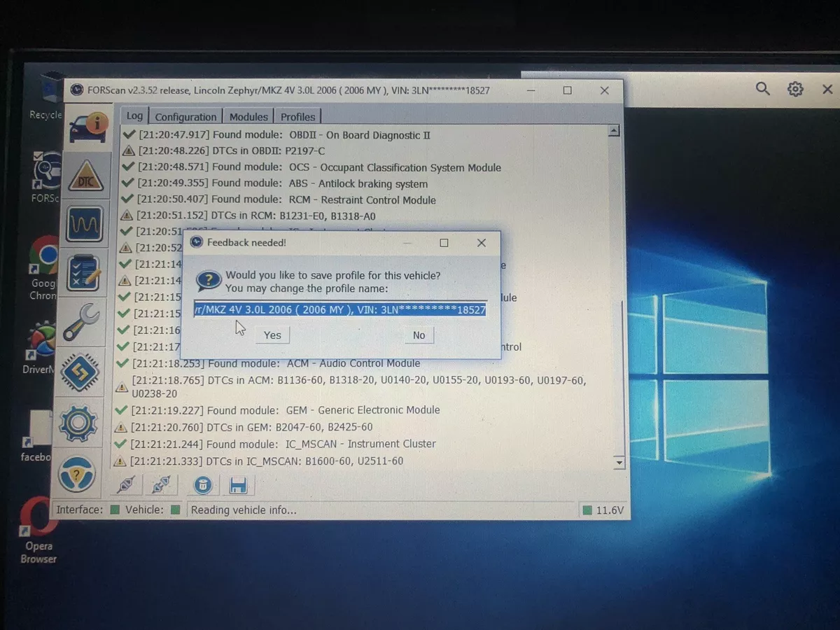Click Yes to save the vehicle profile
This screenshot has width=840, height=630.
coord(272,335)
